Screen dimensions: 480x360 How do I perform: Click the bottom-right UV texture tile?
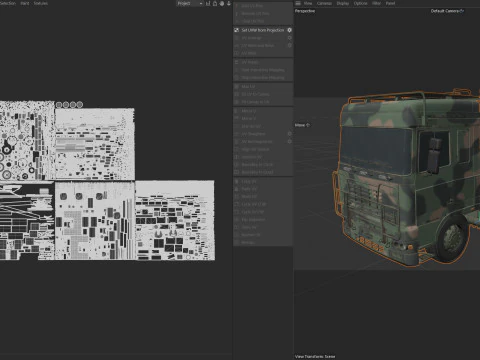pos(175,220)
